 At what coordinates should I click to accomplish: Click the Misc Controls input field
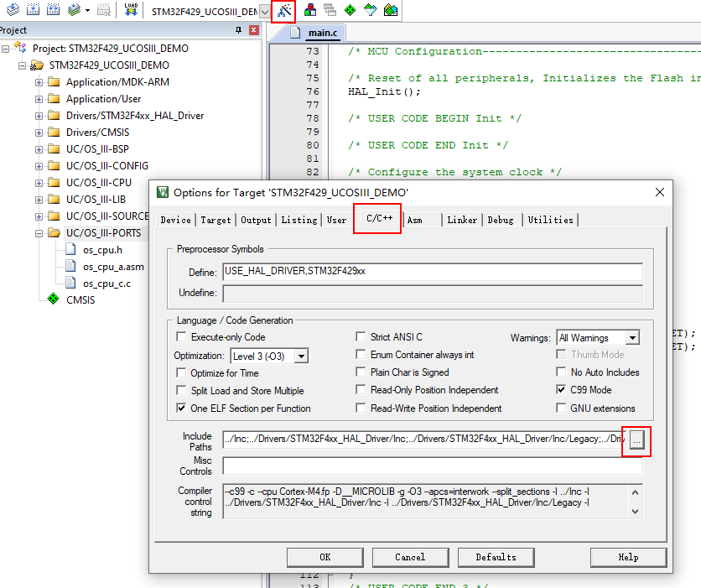(433, 466)
